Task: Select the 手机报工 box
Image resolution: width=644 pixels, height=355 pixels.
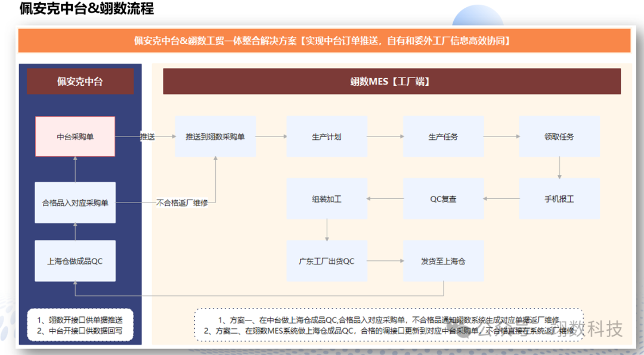Action: (559, 198)
